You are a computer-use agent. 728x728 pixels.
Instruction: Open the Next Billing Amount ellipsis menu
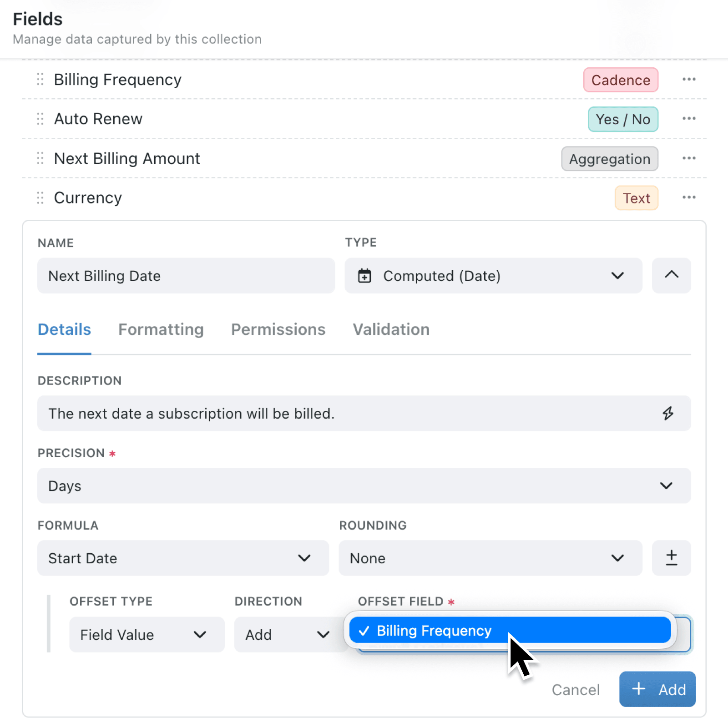689,158
